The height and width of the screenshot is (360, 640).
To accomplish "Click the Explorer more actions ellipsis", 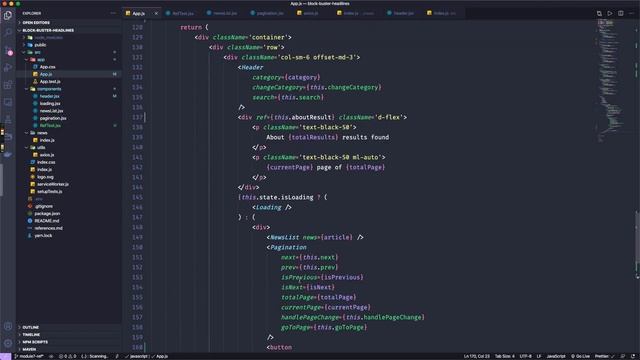I will [x=113, y=13].
